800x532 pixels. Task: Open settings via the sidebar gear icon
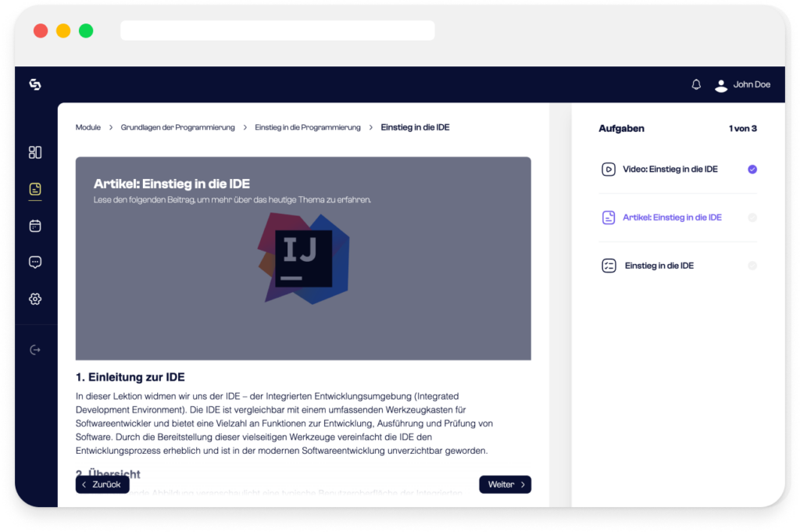[x=35, y=299]
